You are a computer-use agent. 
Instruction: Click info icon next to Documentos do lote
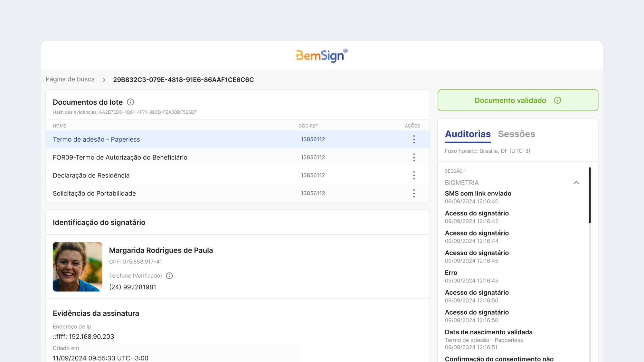(x=130, y=102)
